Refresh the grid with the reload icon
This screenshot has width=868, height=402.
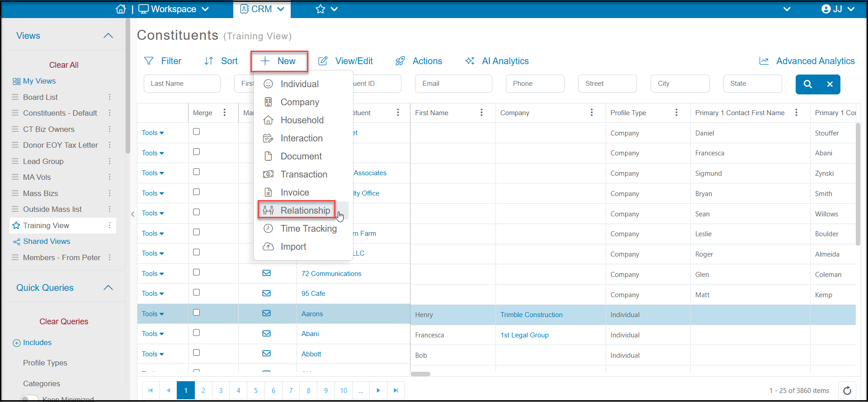click(x=847, y=390)
